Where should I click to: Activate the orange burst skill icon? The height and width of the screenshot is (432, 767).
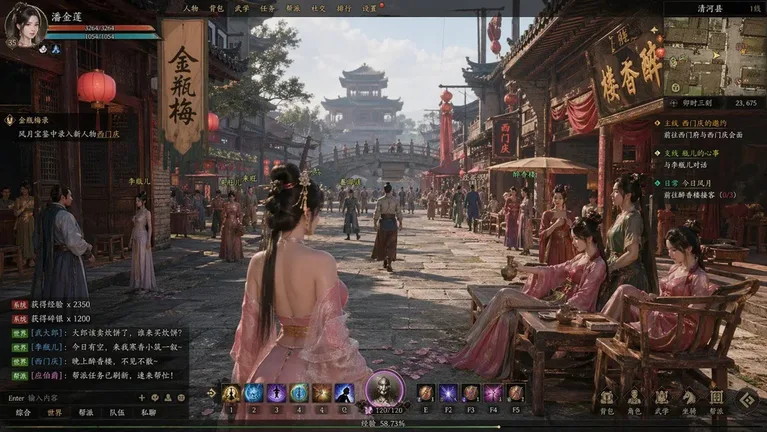pyautogui.click(x=321, y=393)
